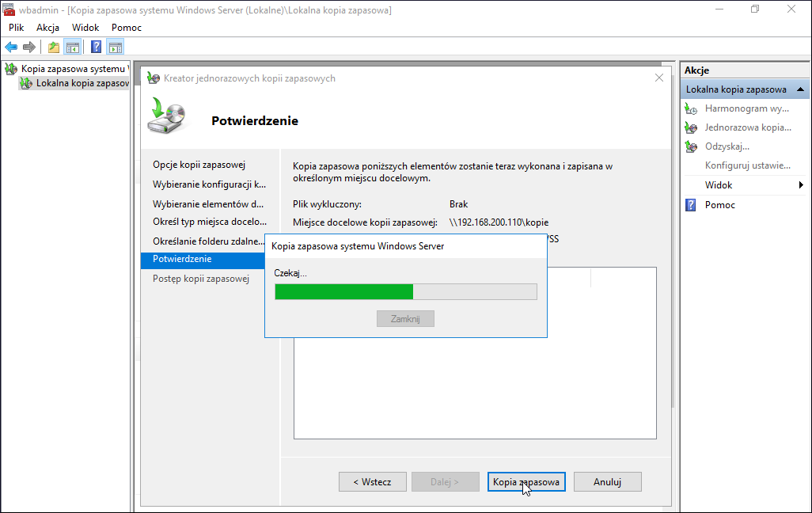Open the Plik menu
Viewport: 812px width, 513px height.
click(x=16, y=28)
